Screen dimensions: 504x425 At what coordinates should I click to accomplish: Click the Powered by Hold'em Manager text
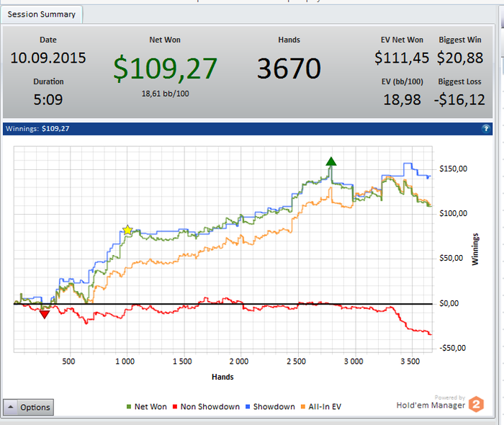tap(431, 402)
